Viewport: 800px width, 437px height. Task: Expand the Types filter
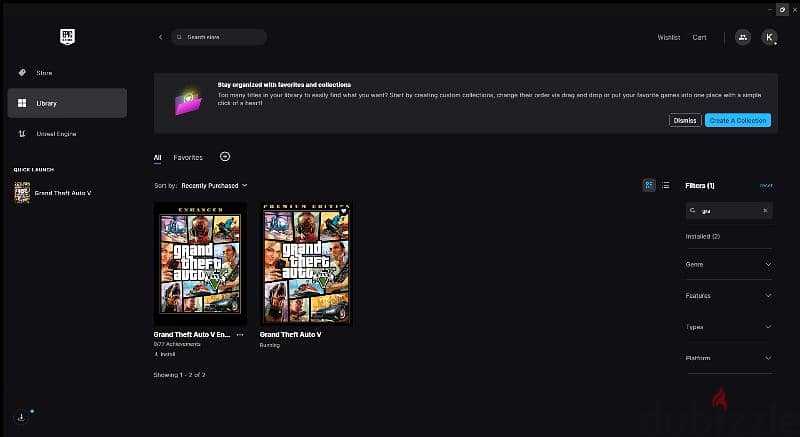click(729, 327)
